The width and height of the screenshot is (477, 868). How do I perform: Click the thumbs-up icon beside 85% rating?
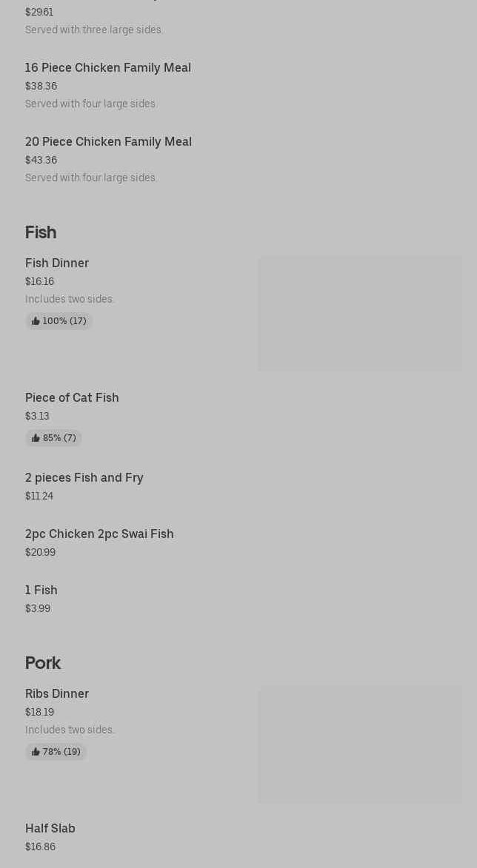(36, 438)
